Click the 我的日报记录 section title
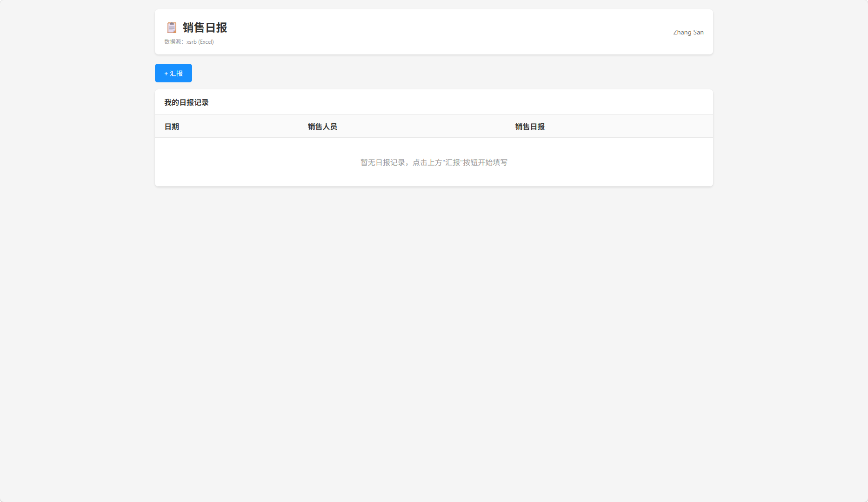The image size is (868, 502). (x=186, y=102)
